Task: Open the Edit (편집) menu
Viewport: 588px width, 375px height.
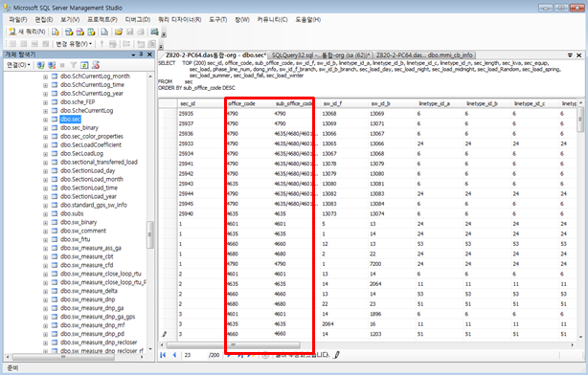Action: [44, 19]
